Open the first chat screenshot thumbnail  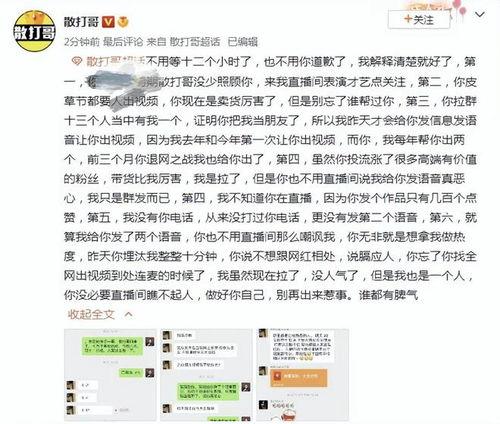(110, 375)
